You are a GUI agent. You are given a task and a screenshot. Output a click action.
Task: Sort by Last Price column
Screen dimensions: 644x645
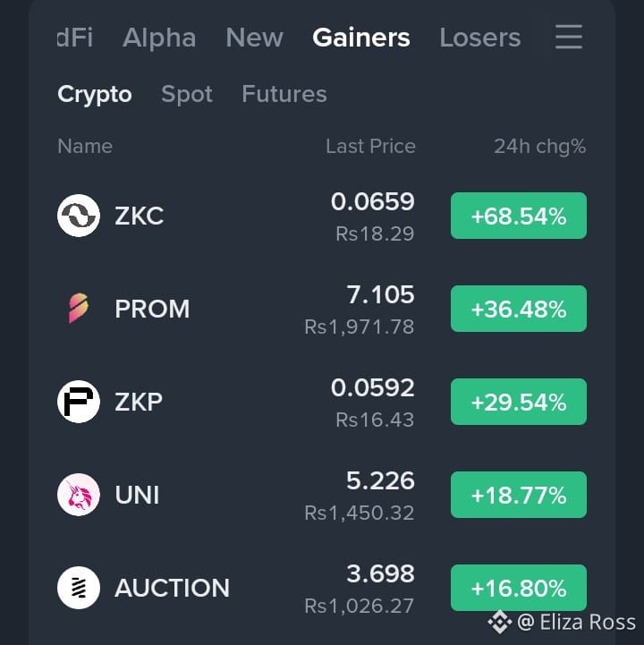click(x=370, y=147)
